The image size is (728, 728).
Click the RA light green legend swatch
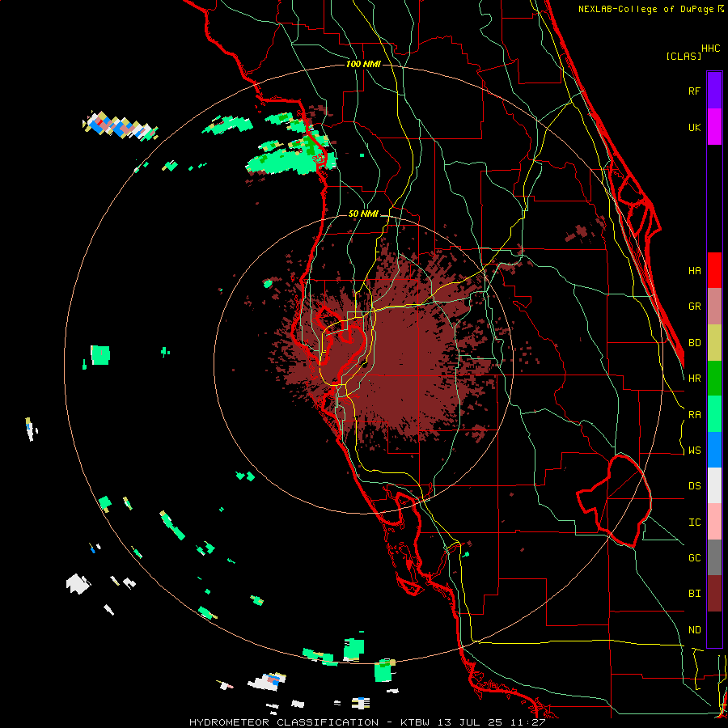point(714,414)
